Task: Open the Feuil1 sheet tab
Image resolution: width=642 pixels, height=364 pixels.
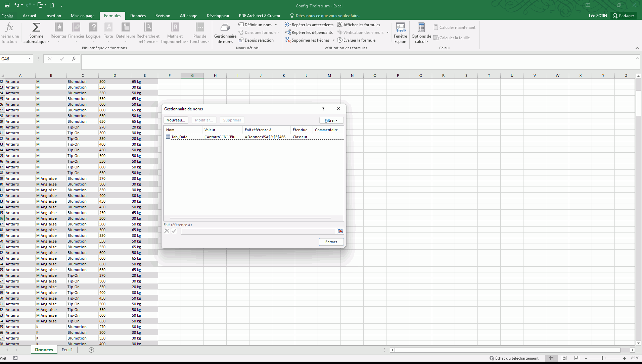Action: coord(67,350)
